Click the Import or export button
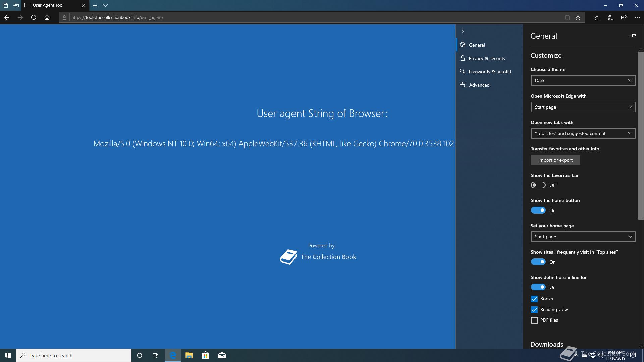Screen dimensions: 644x362 555,160
